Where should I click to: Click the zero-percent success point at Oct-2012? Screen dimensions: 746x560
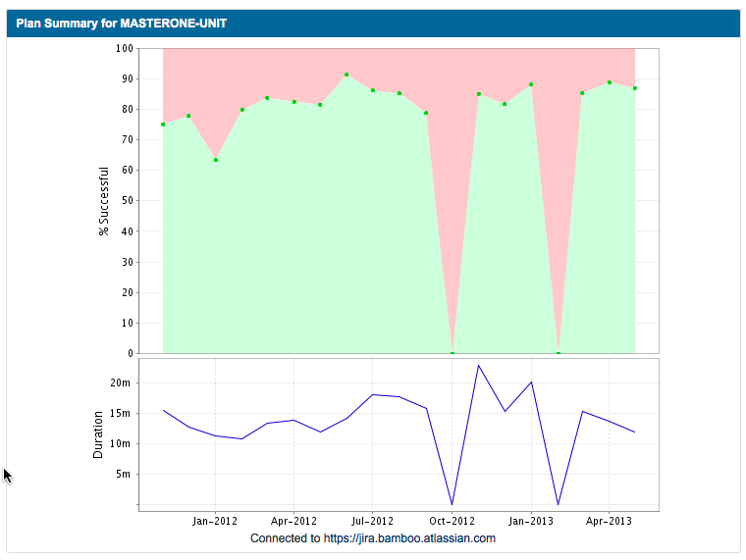click(453, 353)
